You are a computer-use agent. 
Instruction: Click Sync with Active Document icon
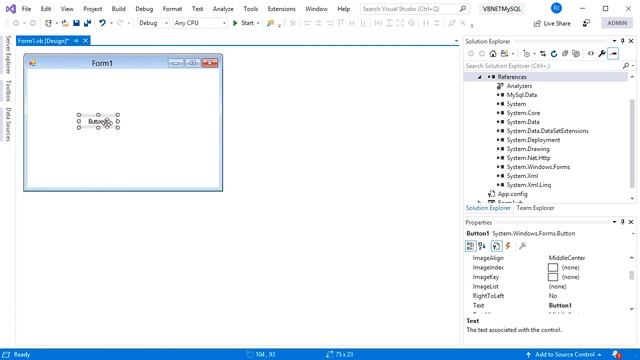point(543,53)
